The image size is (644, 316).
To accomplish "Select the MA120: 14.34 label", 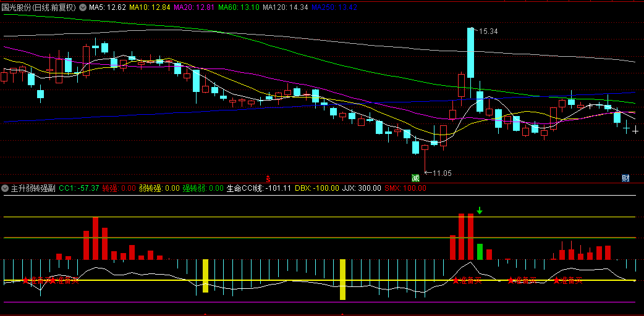I will (x=285, y=7).
